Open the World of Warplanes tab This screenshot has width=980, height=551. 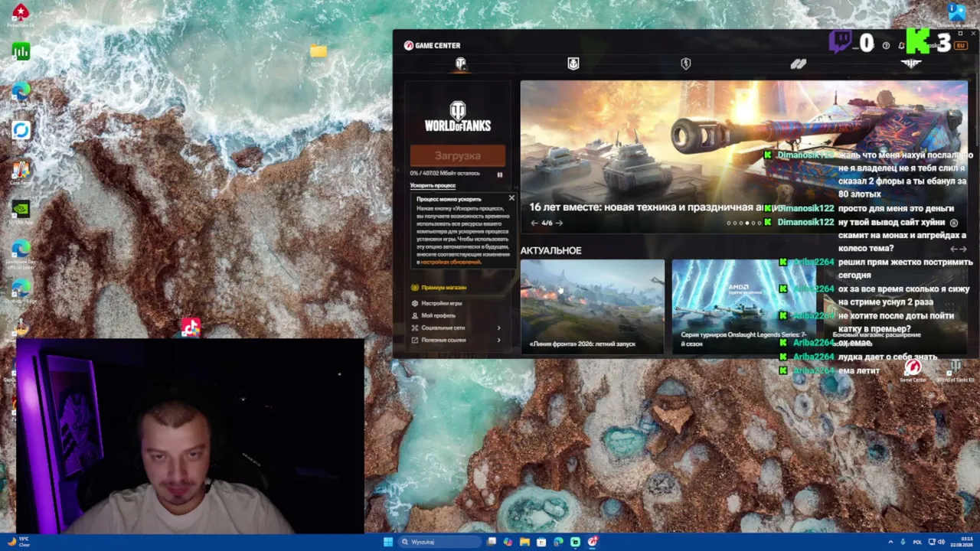910,64
